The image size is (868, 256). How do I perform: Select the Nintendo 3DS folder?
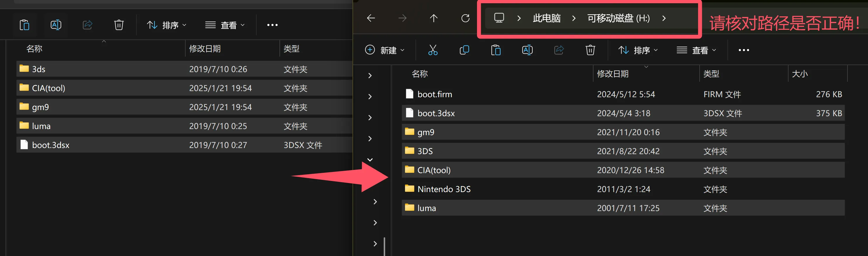tap(444, 189)
